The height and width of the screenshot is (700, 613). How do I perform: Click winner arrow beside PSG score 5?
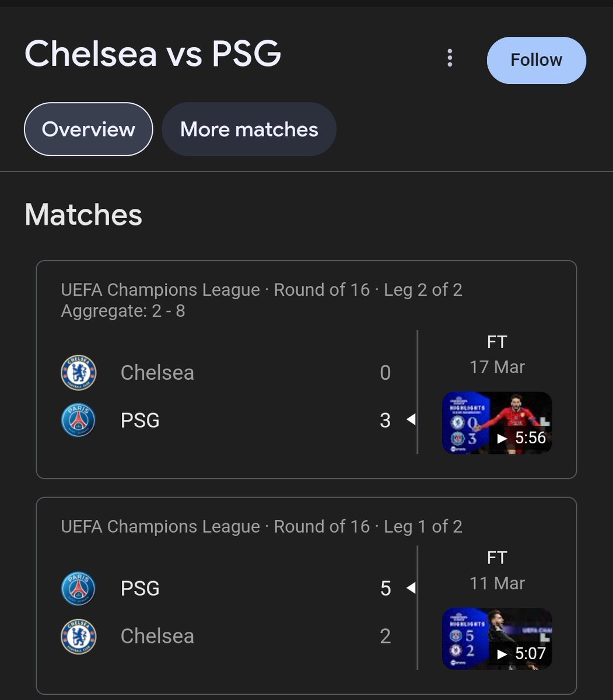click(x=411, y=588)
